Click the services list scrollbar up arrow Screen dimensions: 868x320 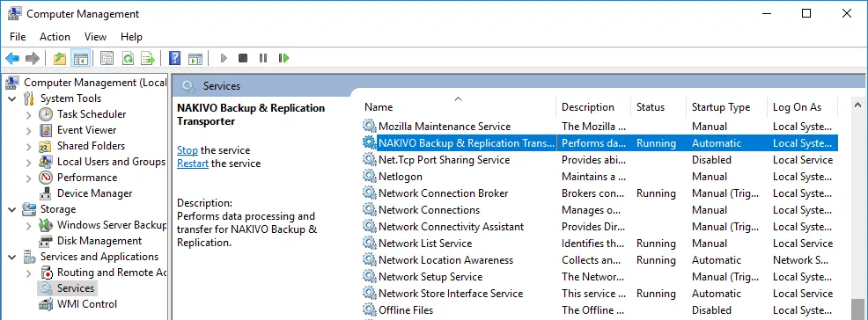[x=858, y=105]
